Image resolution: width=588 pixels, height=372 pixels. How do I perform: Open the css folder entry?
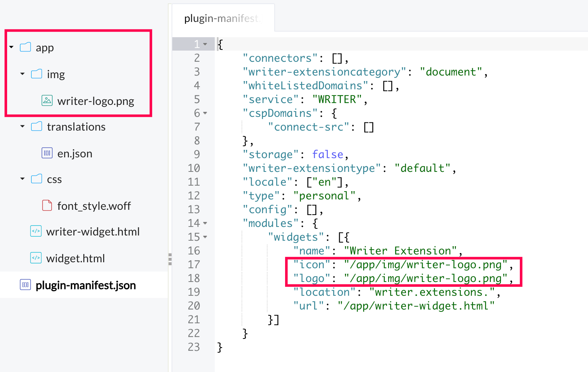click(x=54, y=179)
